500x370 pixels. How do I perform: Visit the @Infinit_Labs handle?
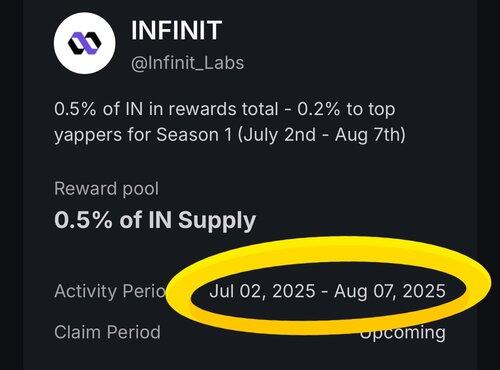click(x=187, y=63)
